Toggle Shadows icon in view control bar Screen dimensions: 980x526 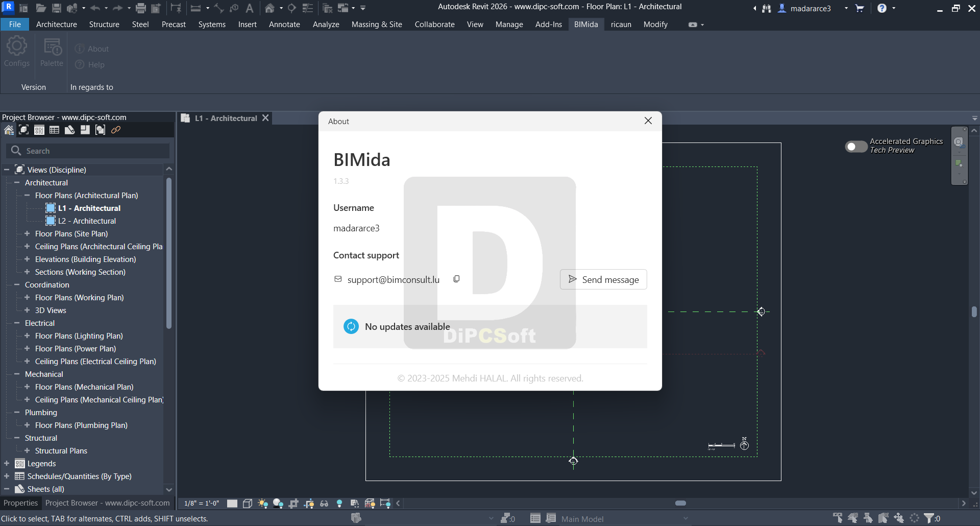[x=278, y=504]
